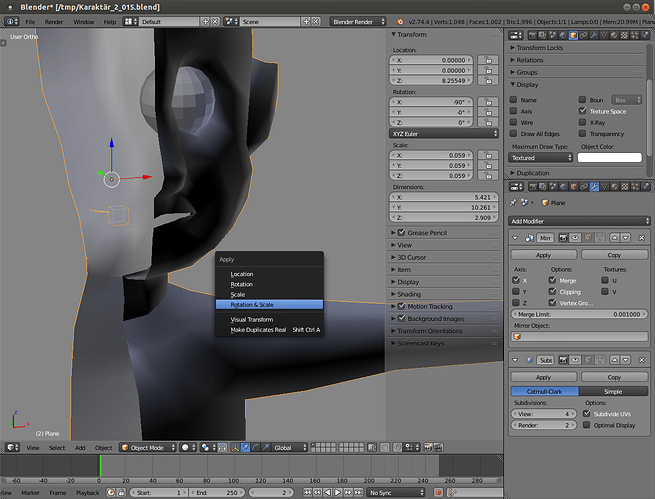Click the Blender logo icon before version text
The height and width of the screenshot is (499, 655).
coord(399,21)
